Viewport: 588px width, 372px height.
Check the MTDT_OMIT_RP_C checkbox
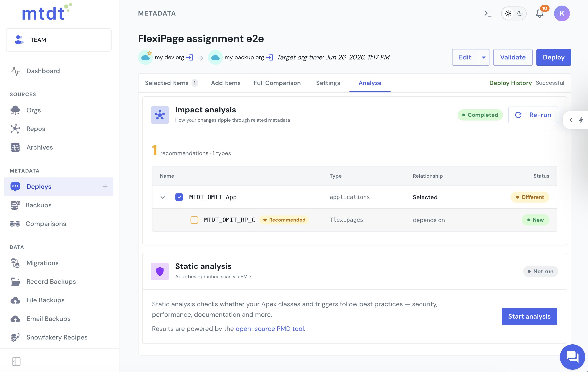(x=194, y=220)
